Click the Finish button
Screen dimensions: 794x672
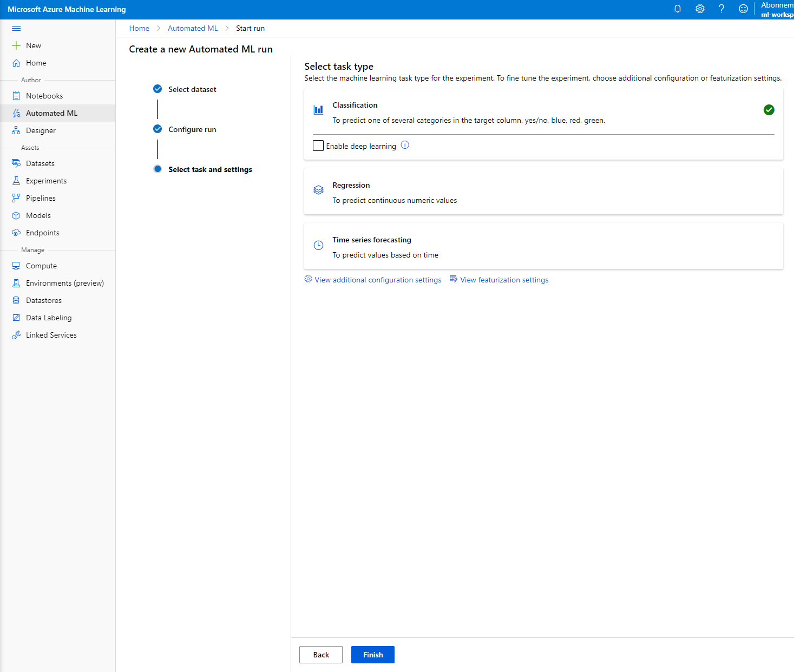click(372, 655)
